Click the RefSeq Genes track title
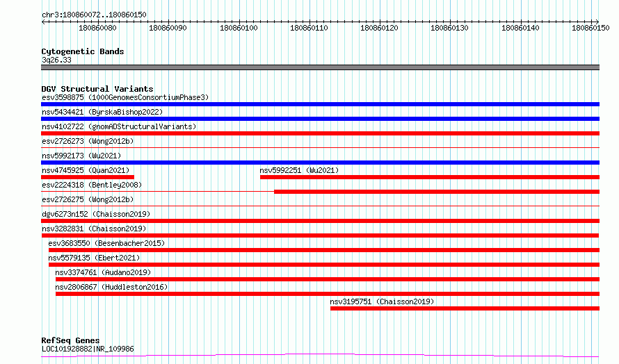The width and height of the screenshot is (619, 364). 70,340
